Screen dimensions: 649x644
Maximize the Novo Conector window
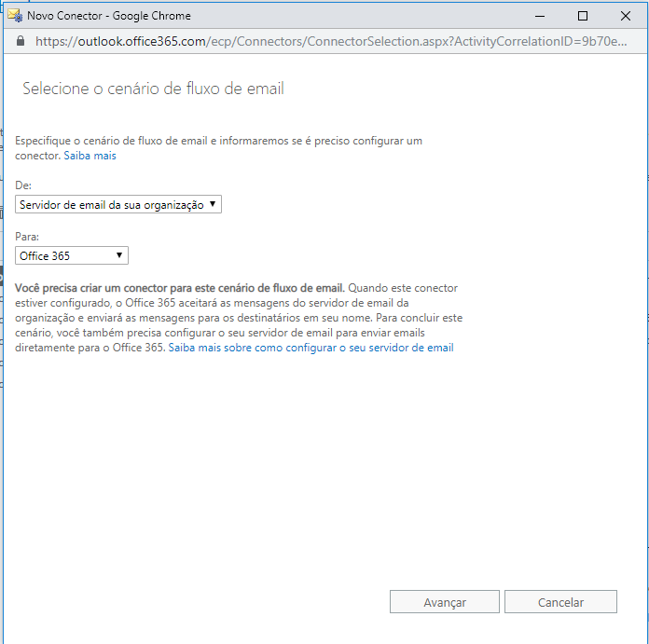583,16
